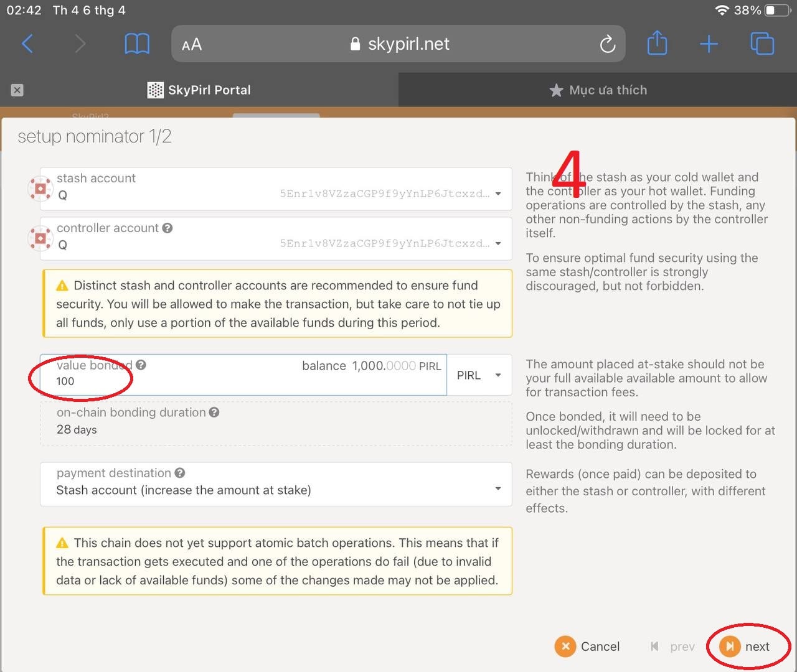Tap the Safari back arrow
The image size is (797, 672).
27,44
